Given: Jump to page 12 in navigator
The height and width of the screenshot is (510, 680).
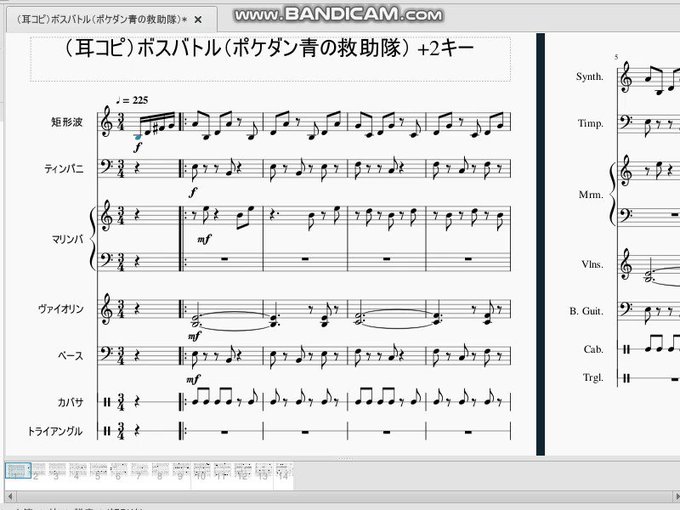Looking at the screenshot, I should pyautogui.click(x=243, y=471).
